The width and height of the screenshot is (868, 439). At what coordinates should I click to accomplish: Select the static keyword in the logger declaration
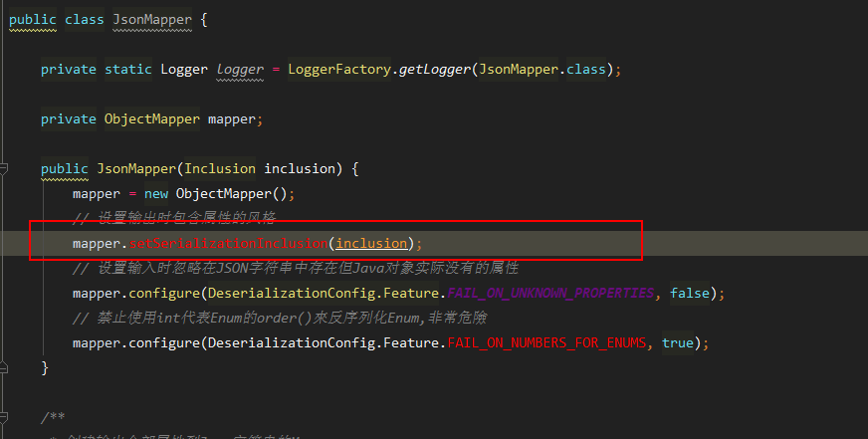point(127,70)
